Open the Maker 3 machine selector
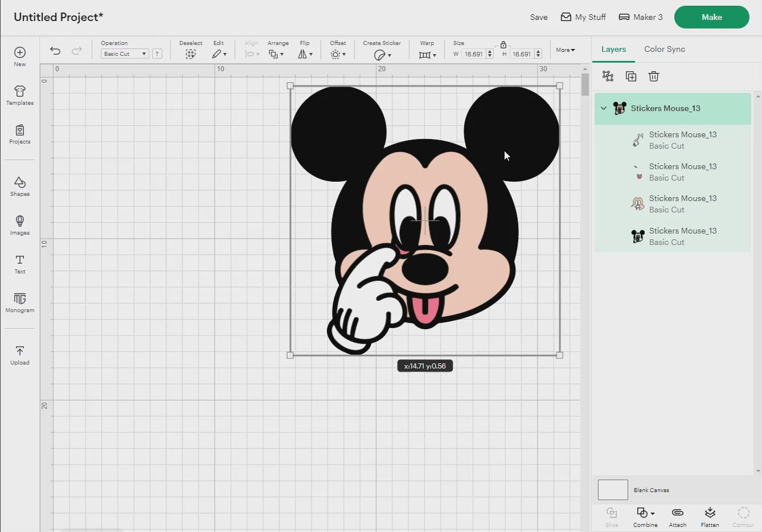The width and height of the screenshot is (762, 532). 641,17
